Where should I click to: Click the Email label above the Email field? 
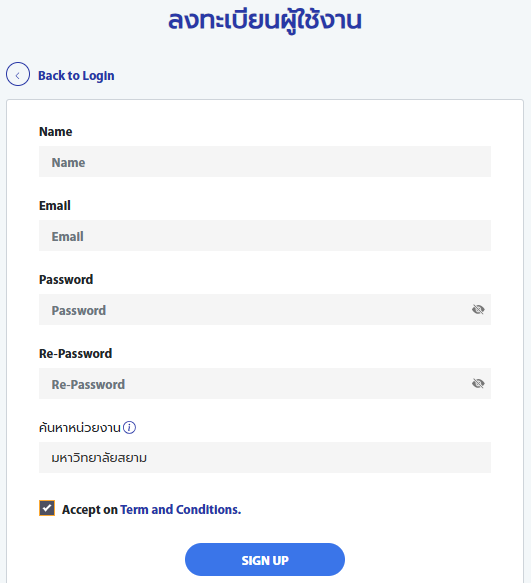pos(55,206)
